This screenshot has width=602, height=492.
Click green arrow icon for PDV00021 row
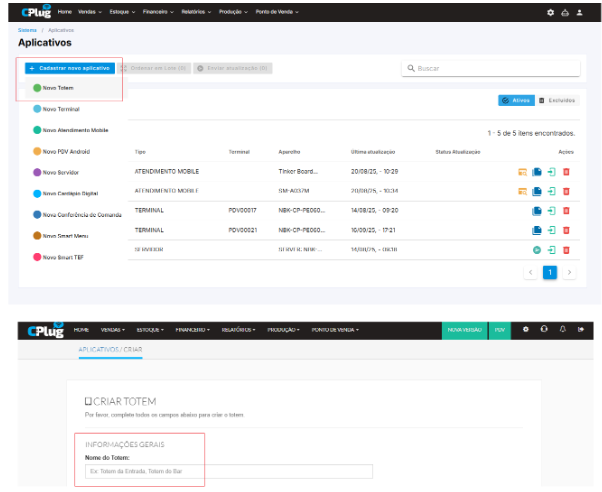551,229
